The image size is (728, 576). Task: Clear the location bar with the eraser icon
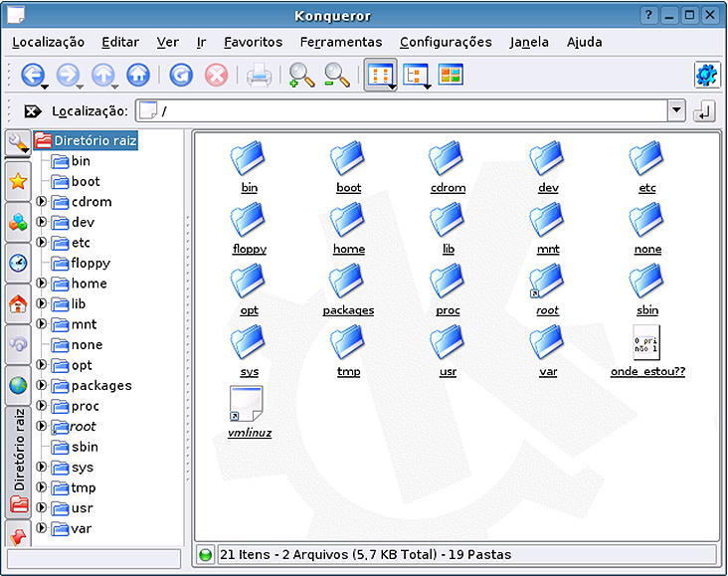[33, 111]
